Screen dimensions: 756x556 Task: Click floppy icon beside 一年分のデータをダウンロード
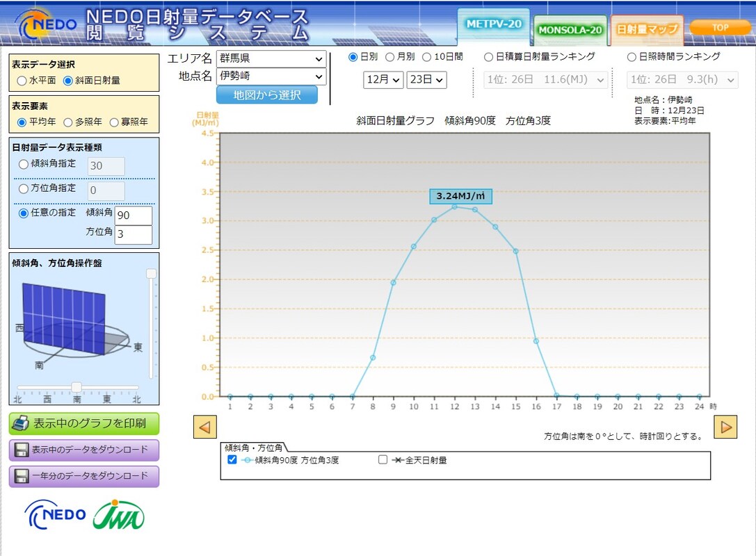[x=22, y=476]
